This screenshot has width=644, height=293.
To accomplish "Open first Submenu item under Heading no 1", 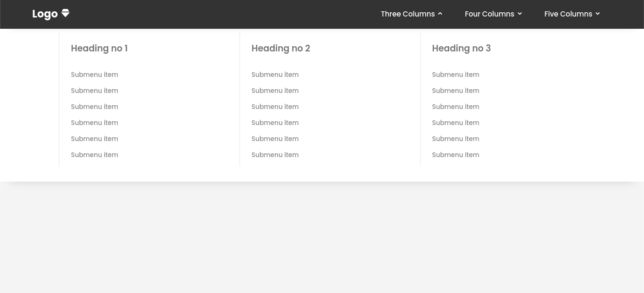I will click(94, 75).
